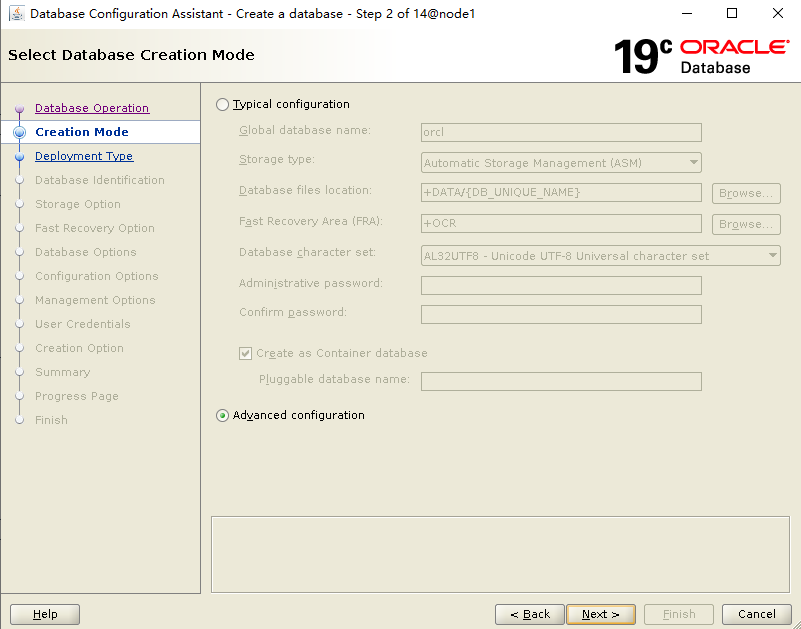Viewport: 801px width, 629px height.
Task: Click the Fast Recovery Area field
Action: [x=561, y=223]
